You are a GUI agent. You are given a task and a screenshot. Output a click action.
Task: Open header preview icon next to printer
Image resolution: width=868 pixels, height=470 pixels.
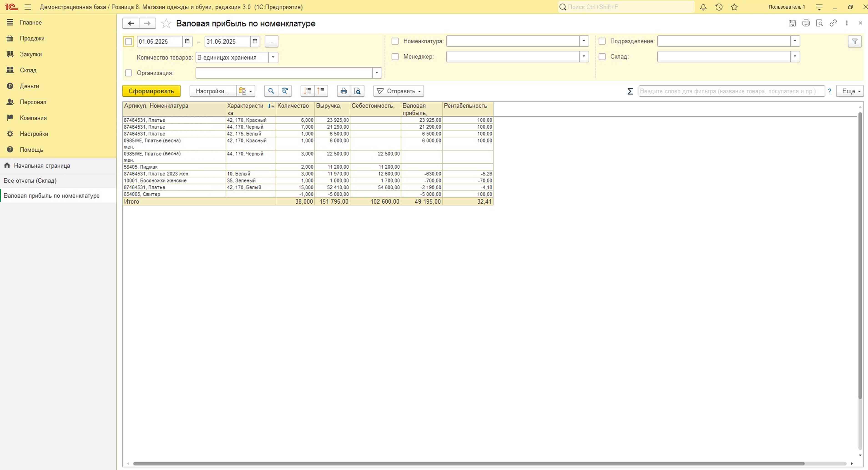pos(820,23)
